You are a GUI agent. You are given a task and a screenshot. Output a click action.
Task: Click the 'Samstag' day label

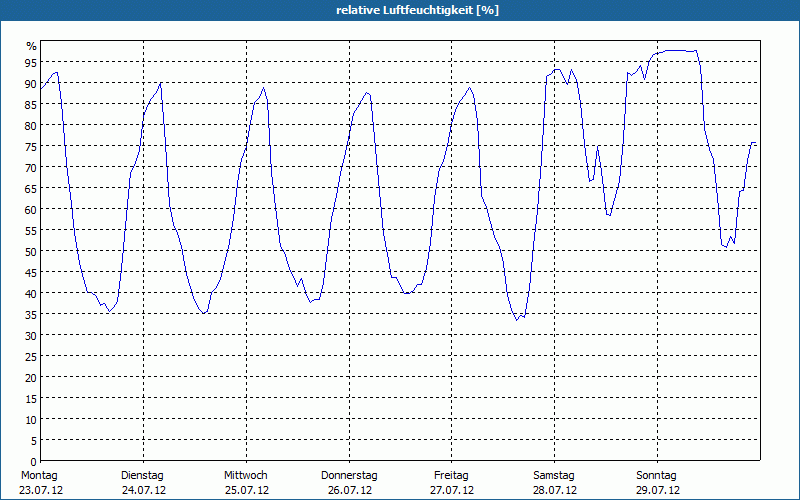[x=554, y=475]
